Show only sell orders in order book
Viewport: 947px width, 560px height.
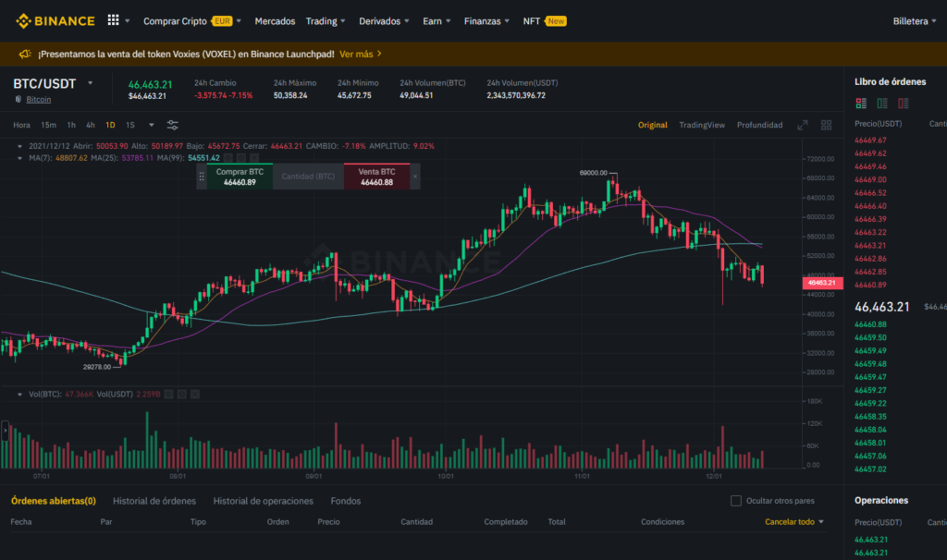(904, 103)
